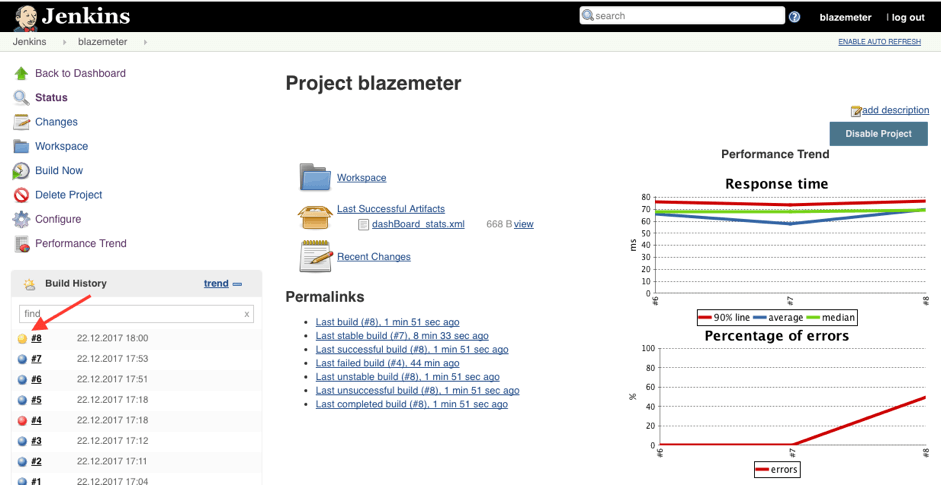Open Workspace in the sidebar menu
941x485 pixels.
pyautogui.click(x=61, y=146)
